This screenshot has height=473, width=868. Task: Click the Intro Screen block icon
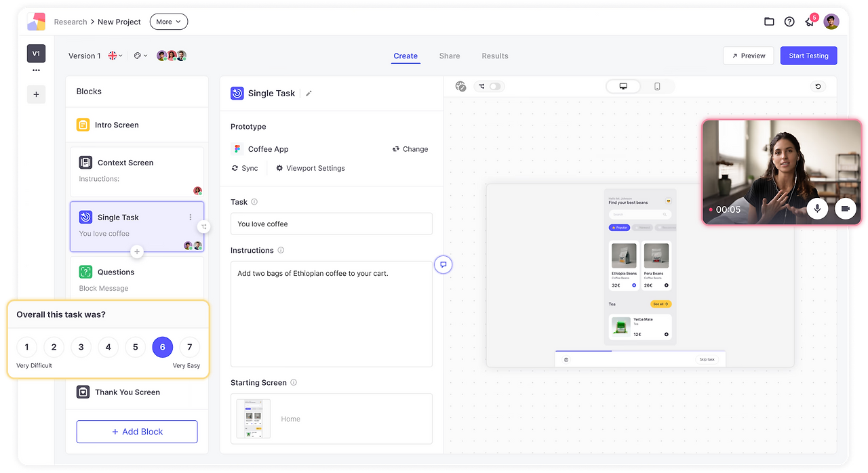(83, 125)
